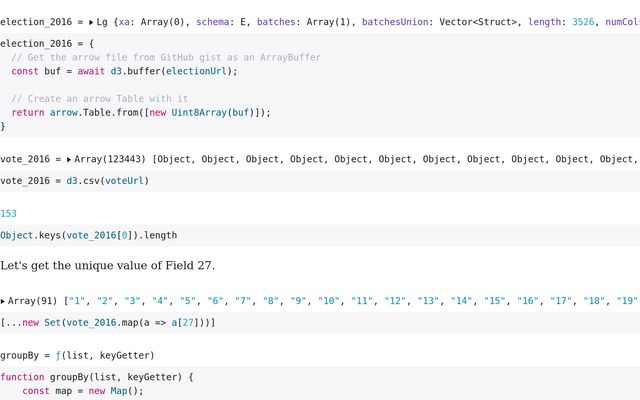Viewport: 640px width, 400px height.
Task: Click the election_2016 arrow Table code cell
Action: 320,85
